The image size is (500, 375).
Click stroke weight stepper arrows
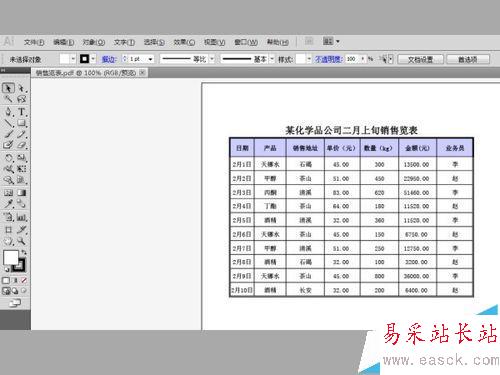coord(125,59)
